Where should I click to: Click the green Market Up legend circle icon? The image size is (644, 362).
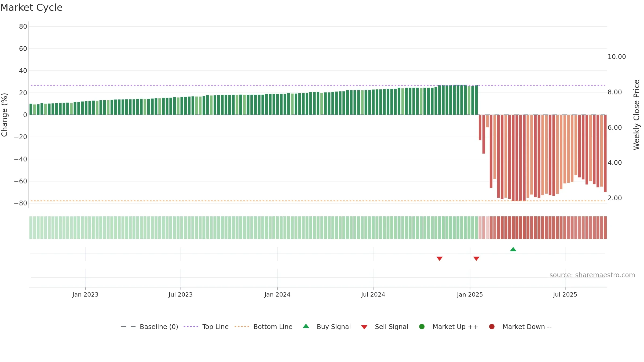coord(422,327)
